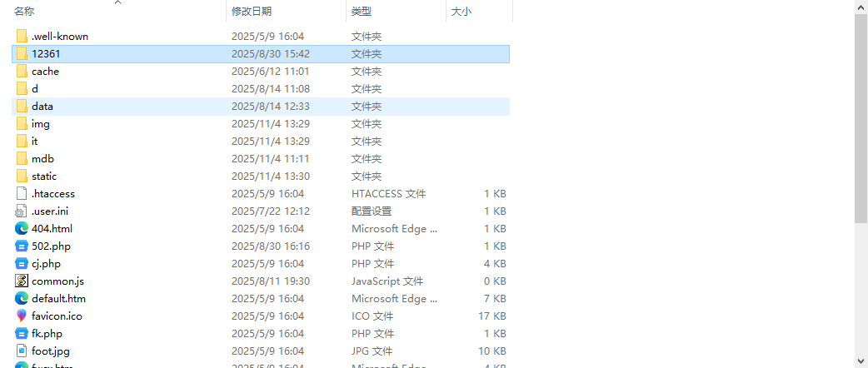This screenshot has height=368, width=868.
Task: Sort by the 大小 column header
Action: tap(461, 12)
